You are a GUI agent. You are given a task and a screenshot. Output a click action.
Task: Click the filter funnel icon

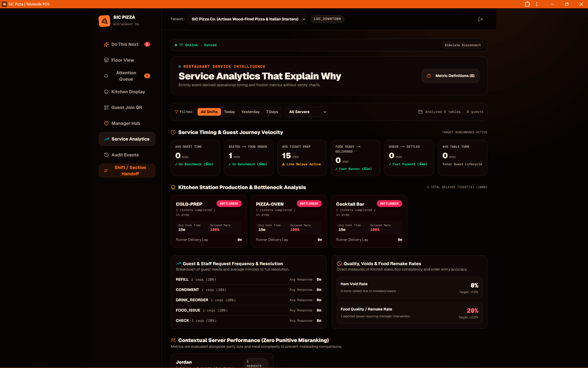[176, 112]
